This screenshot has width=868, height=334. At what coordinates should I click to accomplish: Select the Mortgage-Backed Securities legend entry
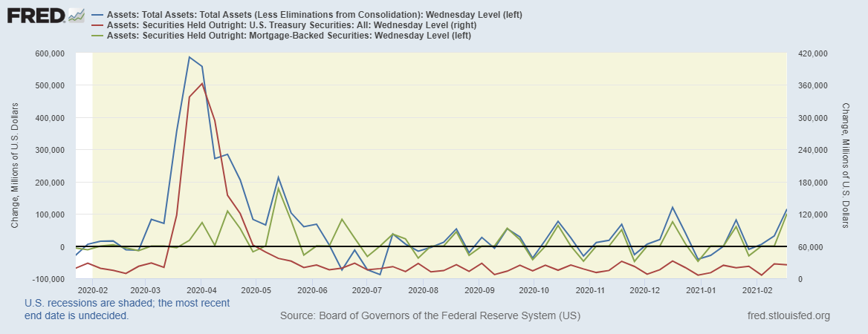(289, 35)
